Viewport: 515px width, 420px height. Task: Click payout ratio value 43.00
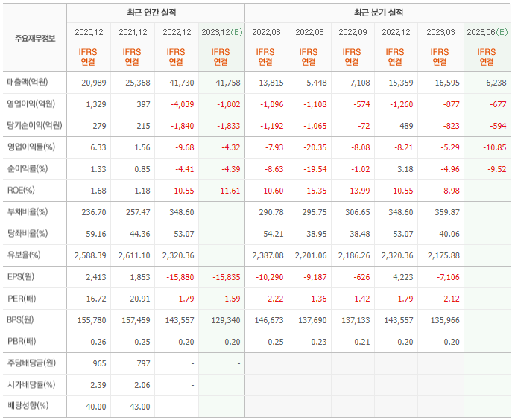[140, 407]
